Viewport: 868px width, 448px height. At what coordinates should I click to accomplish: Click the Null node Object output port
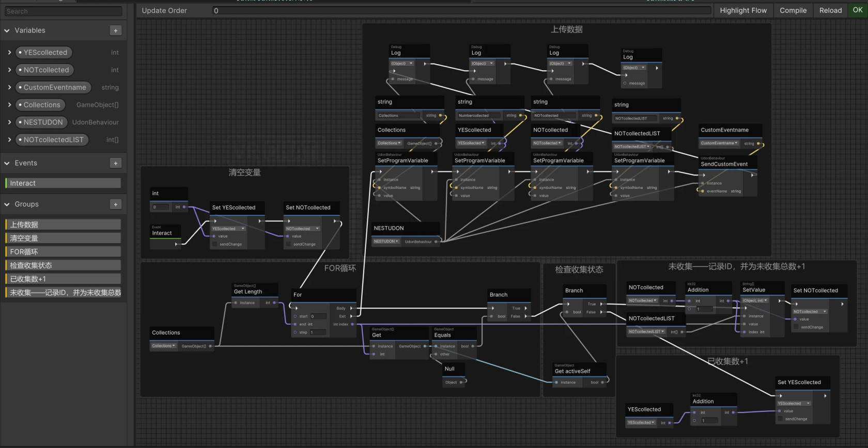(x=461, y=382)
